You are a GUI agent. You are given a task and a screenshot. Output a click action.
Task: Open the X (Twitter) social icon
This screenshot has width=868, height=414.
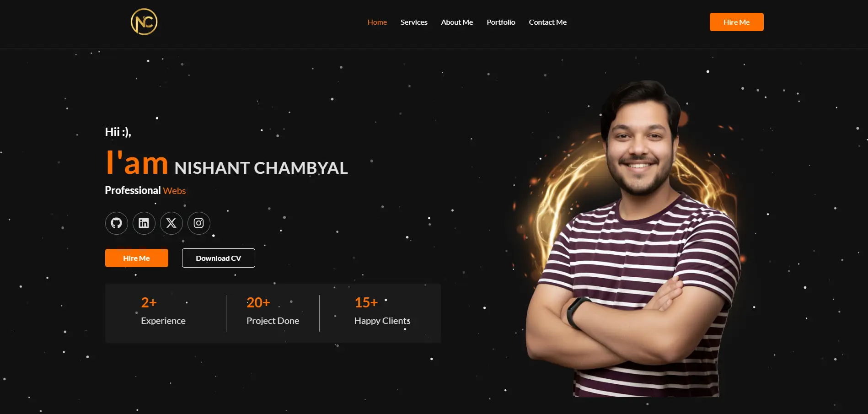[171, 223]
